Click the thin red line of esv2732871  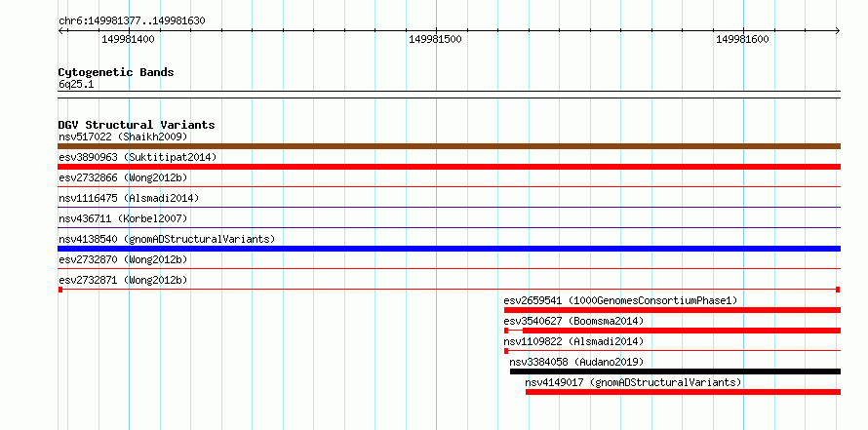point(449,290)
